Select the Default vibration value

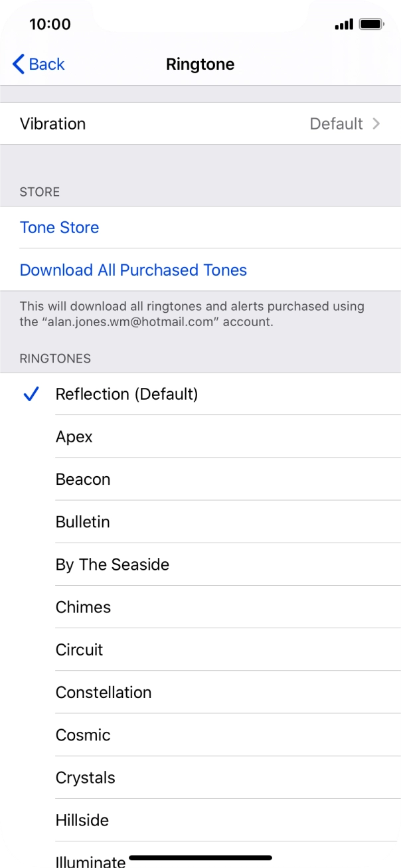(x=337, y=124)
